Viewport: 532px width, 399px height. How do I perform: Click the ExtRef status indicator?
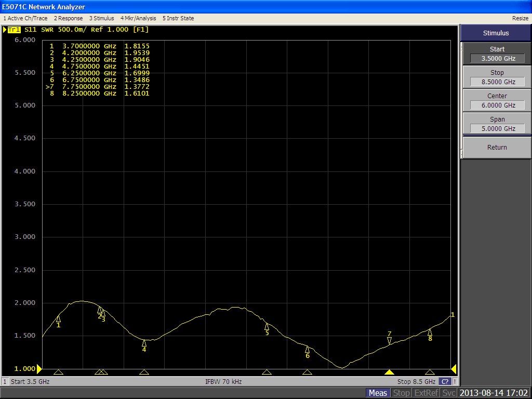pyautogui.click(x=426, y=393)
